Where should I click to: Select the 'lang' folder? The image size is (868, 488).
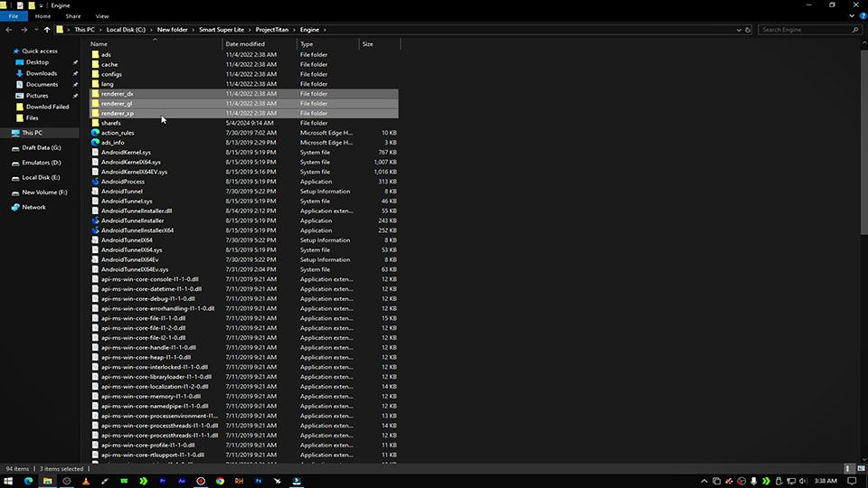(243, 84)
